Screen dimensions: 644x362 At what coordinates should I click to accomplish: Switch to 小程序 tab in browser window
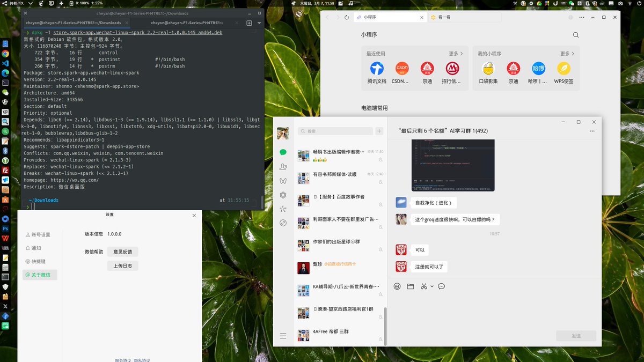tap(391, 17)
